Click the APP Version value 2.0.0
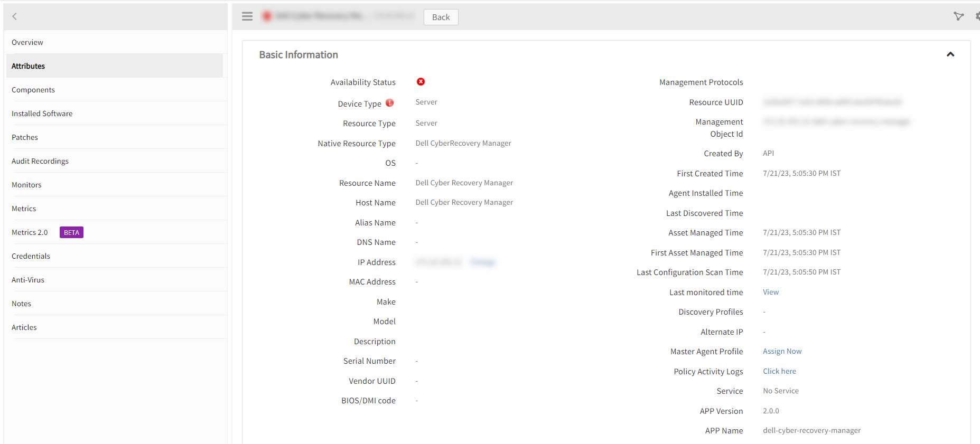Viewport: 980px width, 444px height. tap(771, 411)
